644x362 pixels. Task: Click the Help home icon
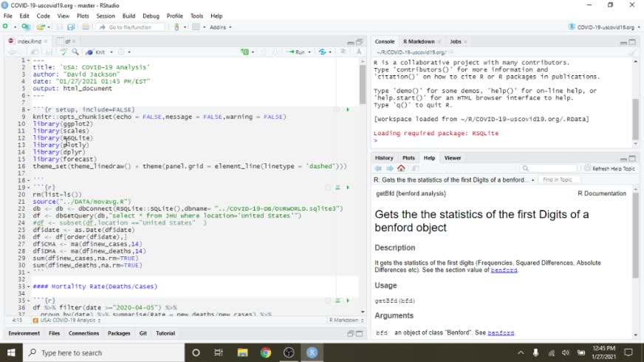[x=401, y=168]
